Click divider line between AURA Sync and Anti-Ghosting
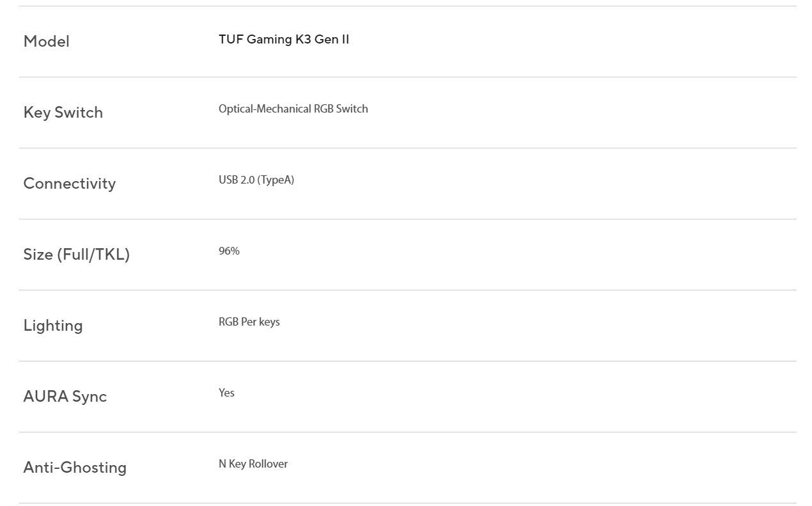The height and width of the screenshot is (506, 812). point(408,432)
